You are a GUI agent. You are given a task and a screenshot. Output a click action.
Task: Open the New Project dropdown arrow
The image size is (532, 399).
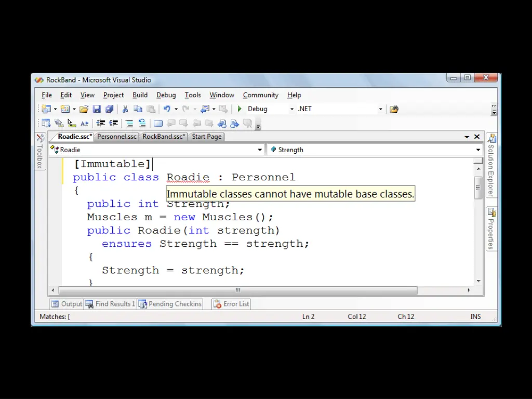[55, 109]
